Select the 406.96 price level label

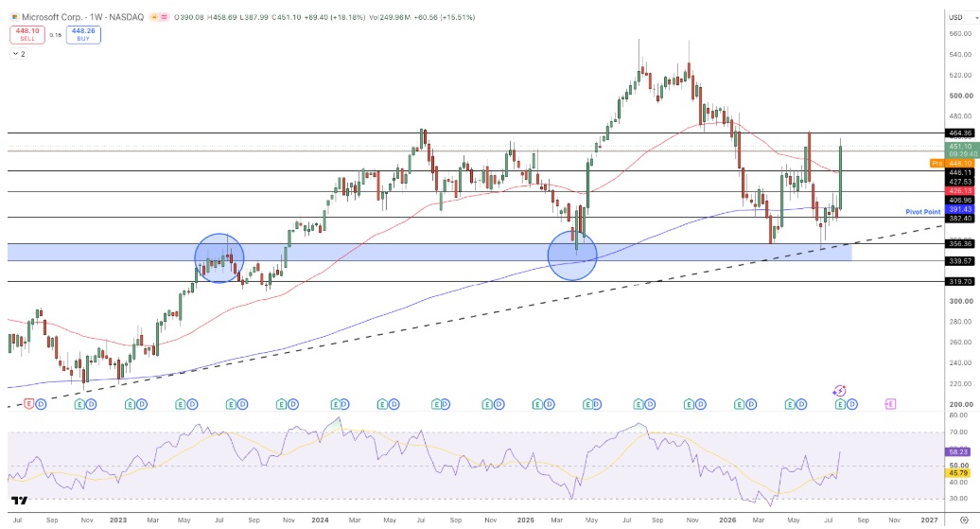959,200
